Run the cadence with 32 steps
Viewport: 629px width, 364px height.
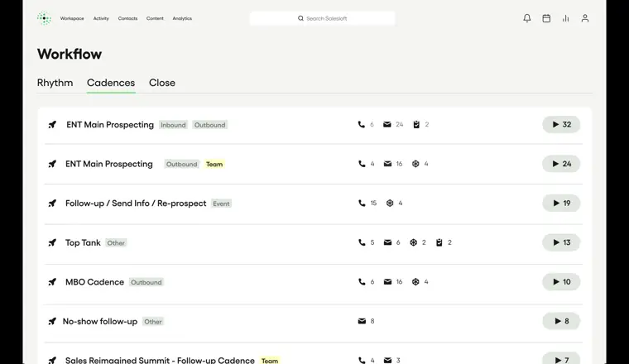pos(561,125)
